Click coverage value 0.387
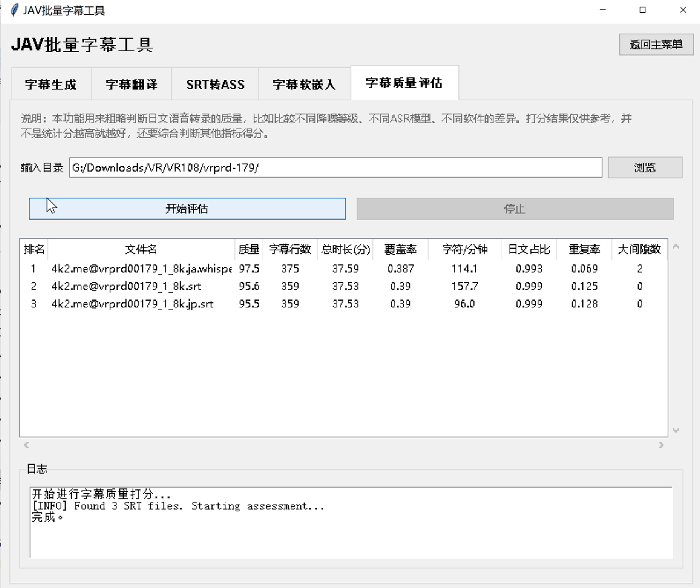Viewport: 700px width, 588px height. 401,268
